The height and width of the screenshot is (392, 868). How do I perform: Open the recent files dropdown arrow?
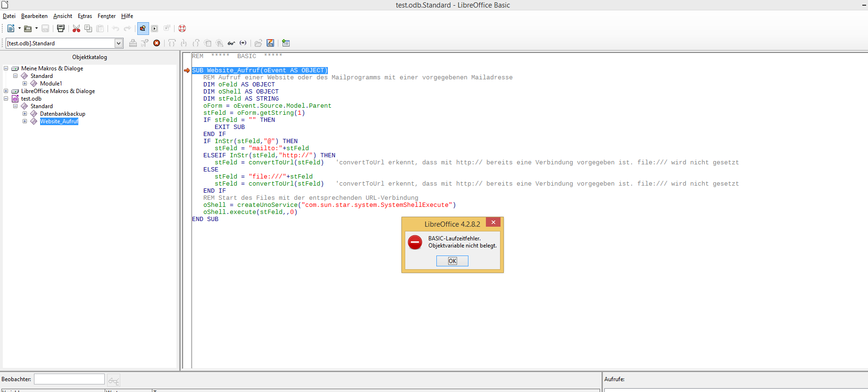tap(36, 28)
